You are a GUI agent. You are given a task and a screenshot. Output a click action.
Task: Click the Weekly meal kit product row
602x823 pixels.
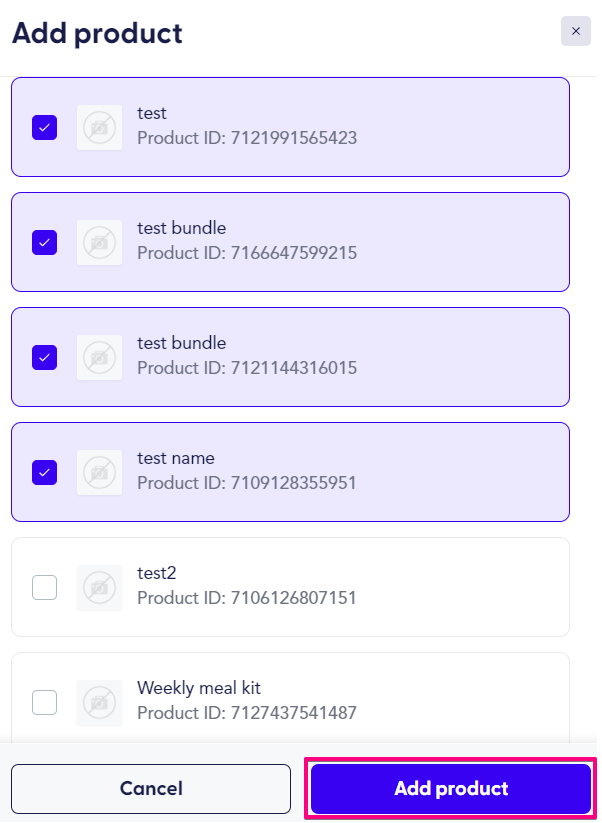click(290, 698)
